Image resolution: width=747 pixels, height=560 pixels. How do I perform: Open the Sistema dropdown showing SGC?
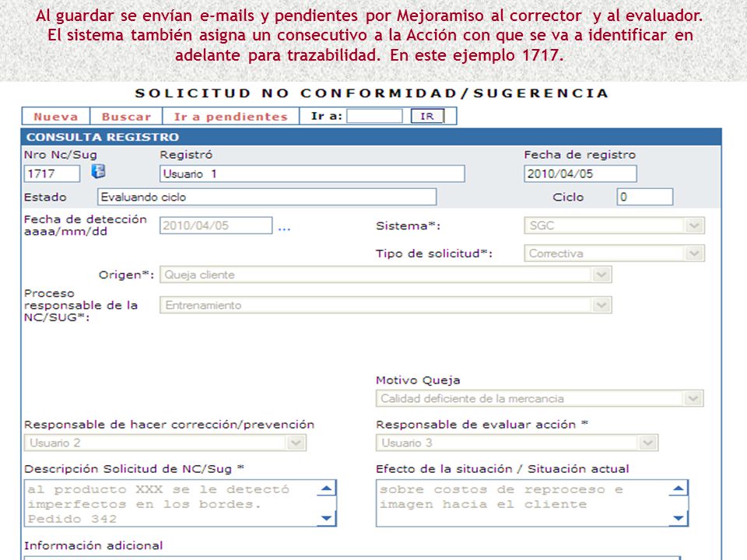tap(614, 226)
